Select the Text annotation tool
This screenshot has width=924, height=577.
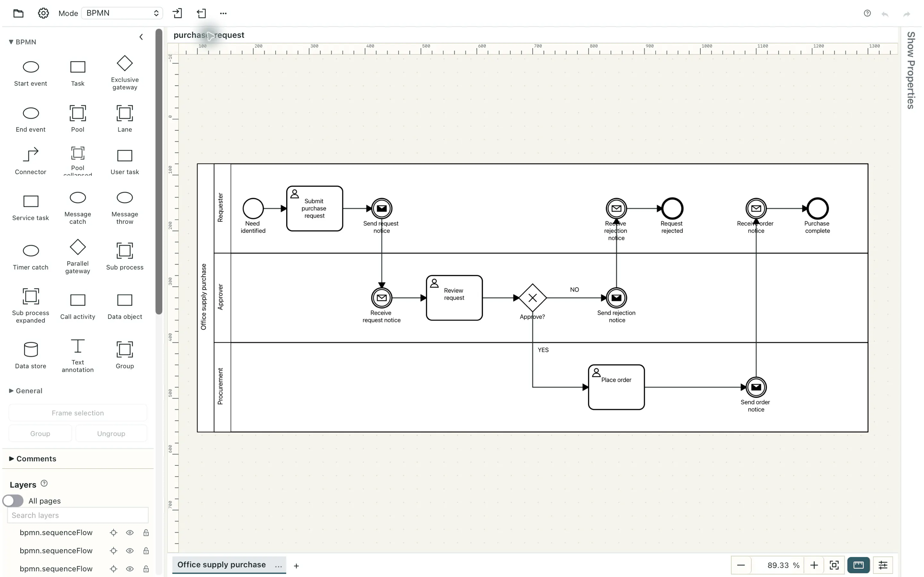[78, 355]
